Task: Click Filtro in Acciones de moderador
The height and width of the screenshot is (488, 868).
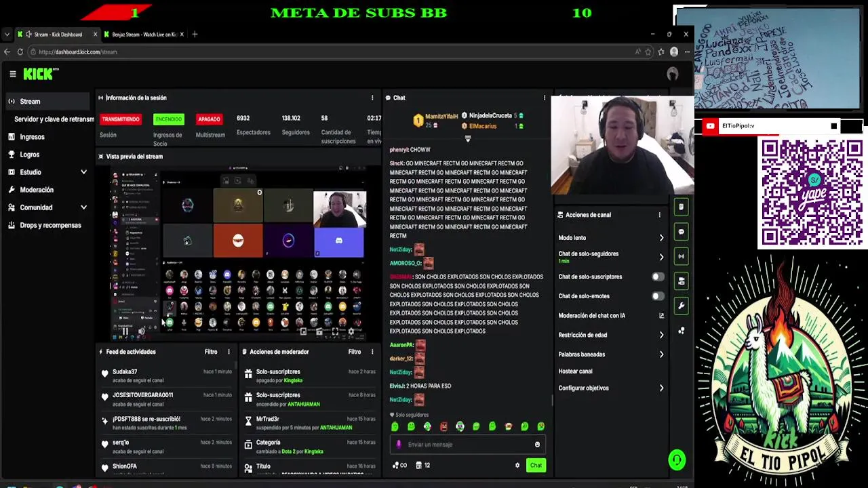Action: tap(355, 352)
